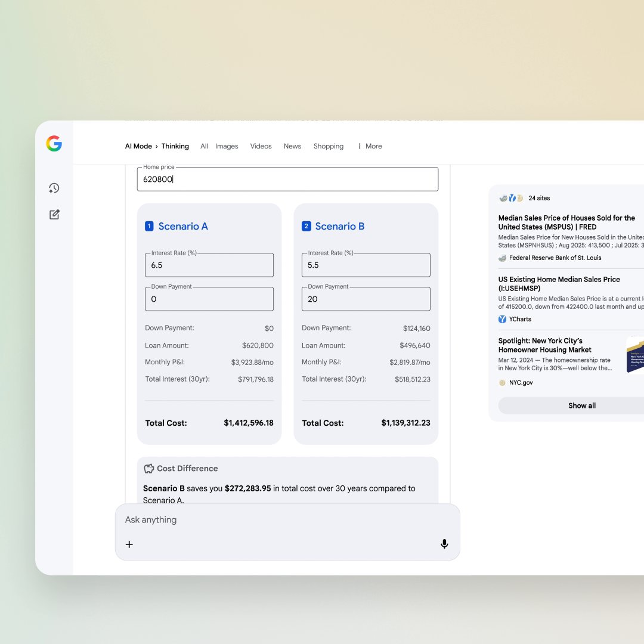Click the YCharts source name
This screenshot has width=644, height=644.
(520, 319)
